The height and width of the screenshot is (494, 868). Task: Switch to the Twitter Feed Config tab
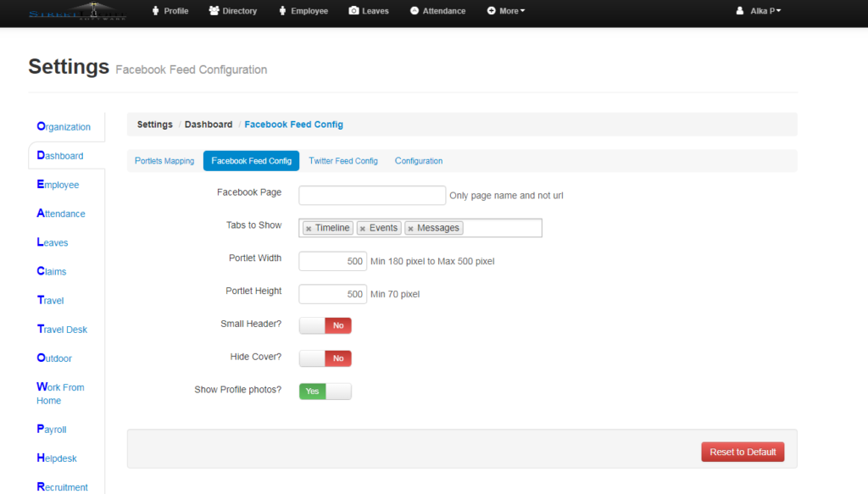[x=343, y=160]
